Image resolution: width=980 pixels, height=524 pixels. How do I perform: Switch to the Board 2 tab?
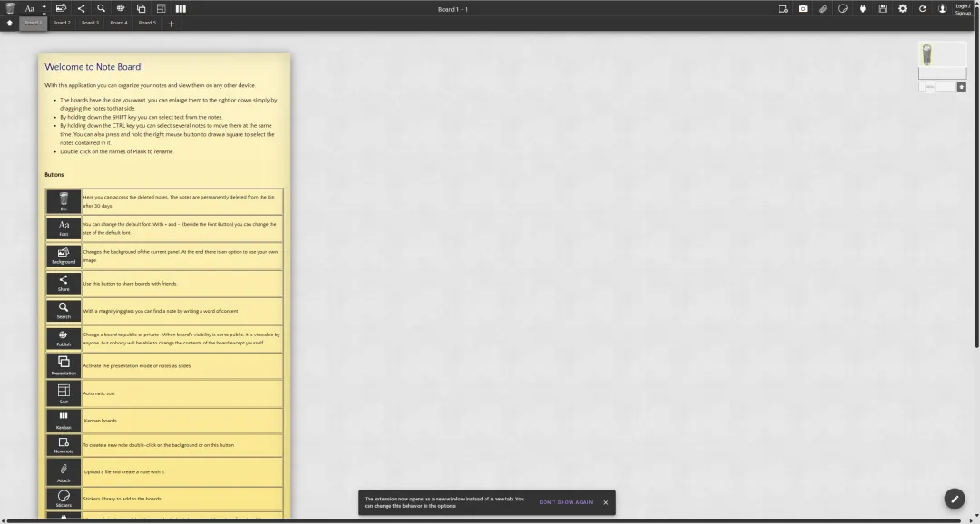pyautogui.click(x=62, y=23)
